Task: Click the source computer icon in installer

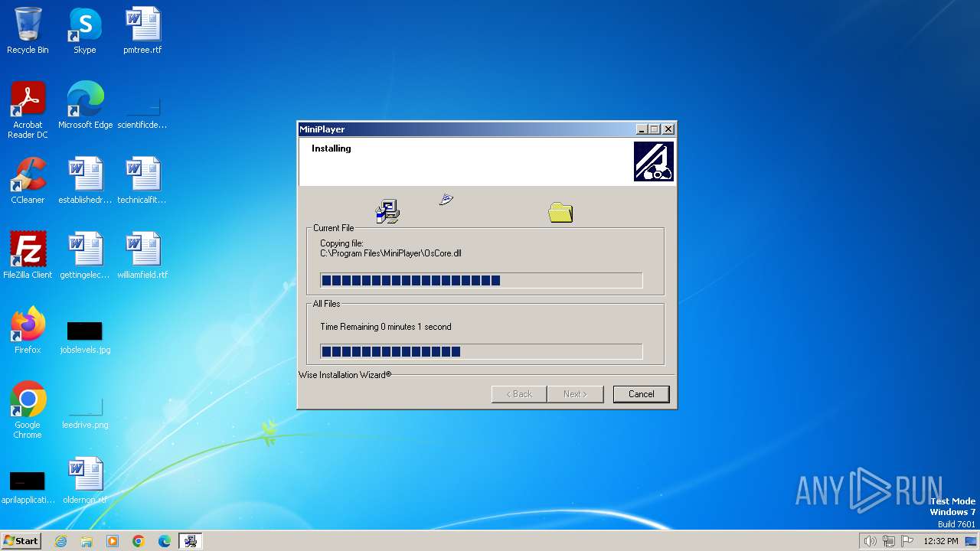Action: click(387, 211)
